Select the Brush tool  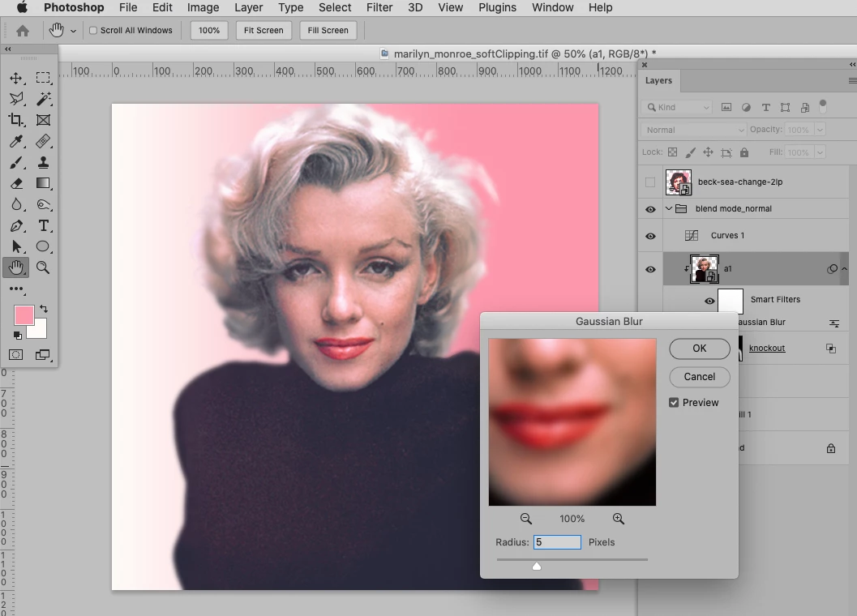coord(16,162)
